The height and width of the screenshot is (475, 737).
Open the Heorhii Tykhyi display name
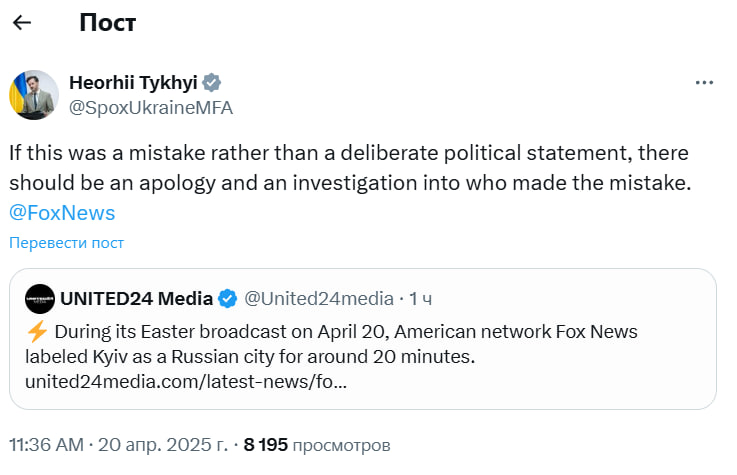tap(134, 82)
